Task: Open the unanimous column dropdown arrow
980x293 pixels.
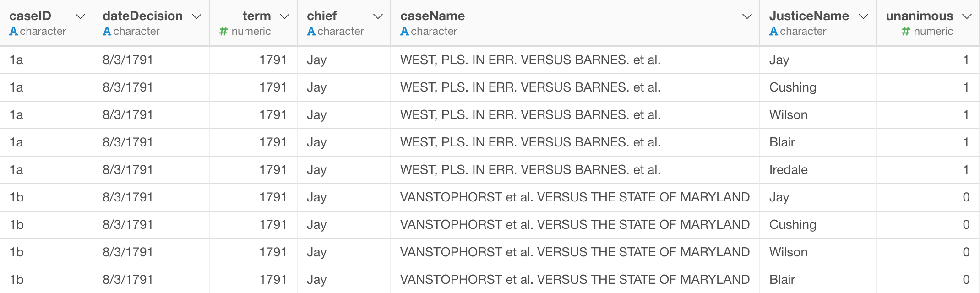Action: click(967, 16)
